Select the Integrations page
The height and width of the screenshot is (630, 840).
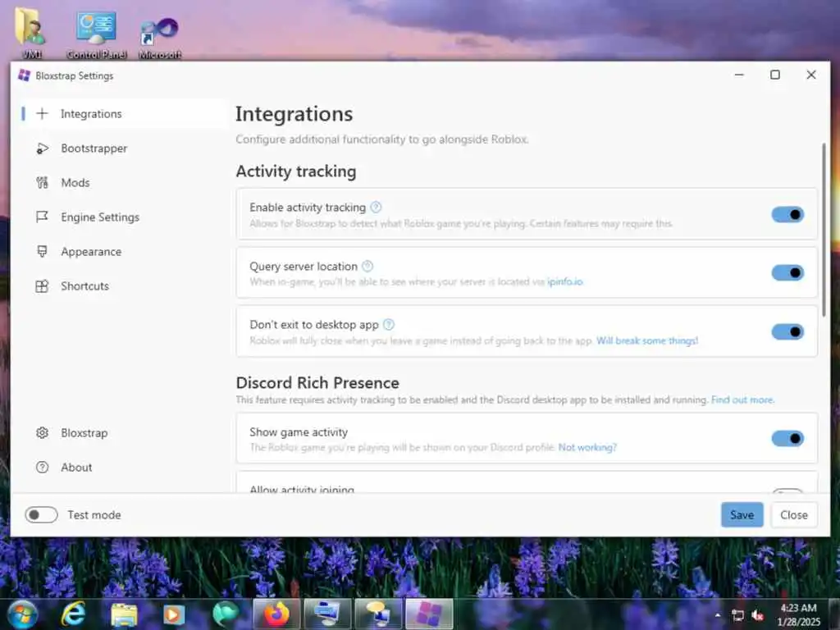click(122, 113)
